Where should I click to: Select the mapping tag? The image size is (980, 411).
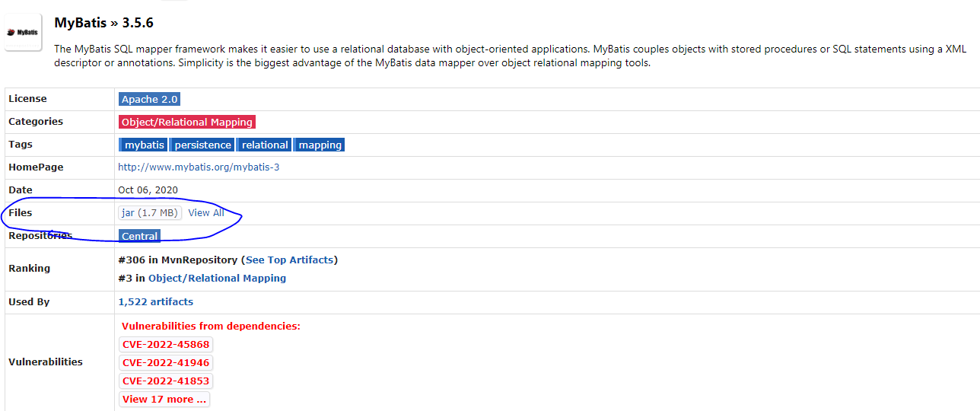(319, 145)
